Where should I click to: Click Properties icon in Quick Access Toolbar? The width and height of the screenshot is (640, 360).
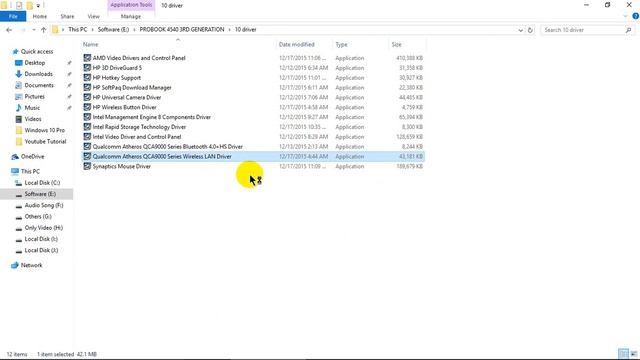tap(19, 5)
